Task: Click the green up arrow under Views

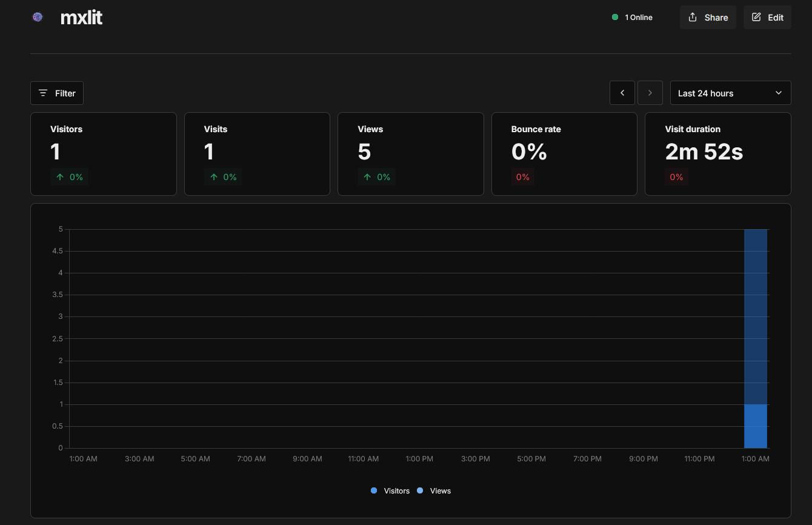Action: [x=367, y=177]
